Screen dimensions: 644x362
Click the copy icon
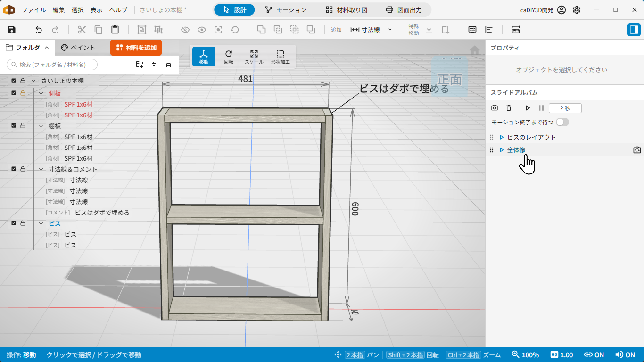click(99, 30)
